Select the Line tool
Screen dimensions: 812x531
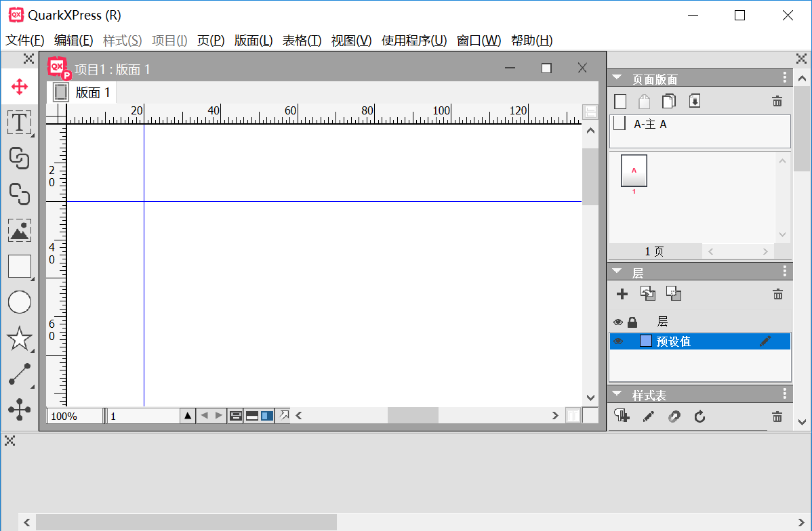click(20, 374)
